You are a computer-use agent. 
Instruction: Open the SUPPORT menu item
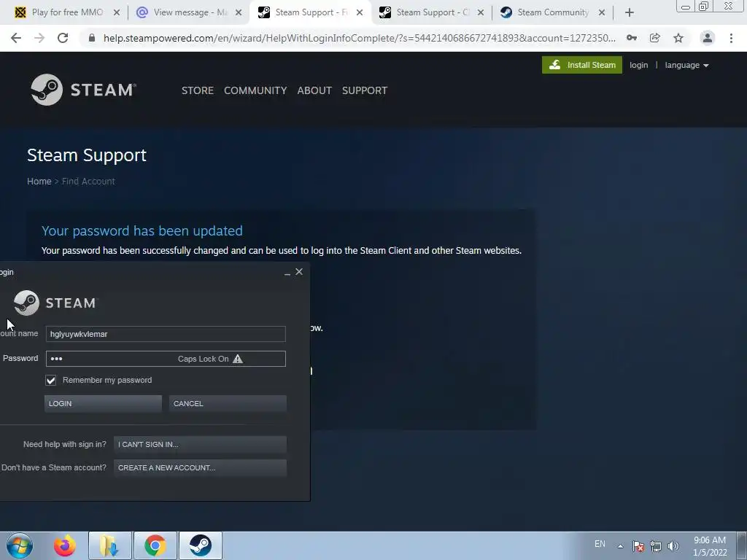365,90
